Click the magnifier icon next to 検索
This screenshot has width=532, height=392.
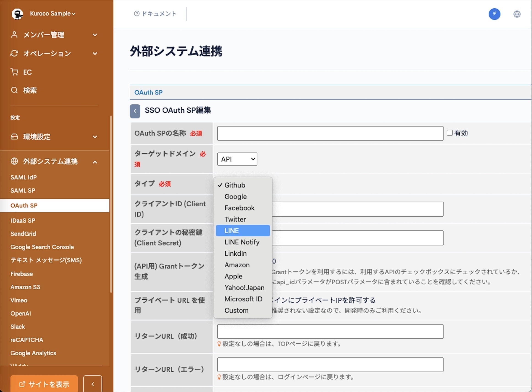(x=14, y=90)
